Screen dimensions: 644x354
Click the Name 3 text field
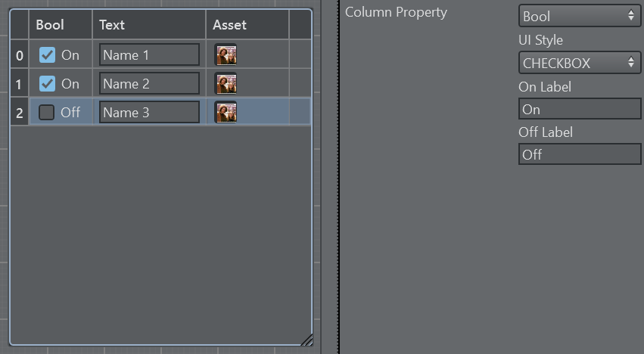[149, 112]
